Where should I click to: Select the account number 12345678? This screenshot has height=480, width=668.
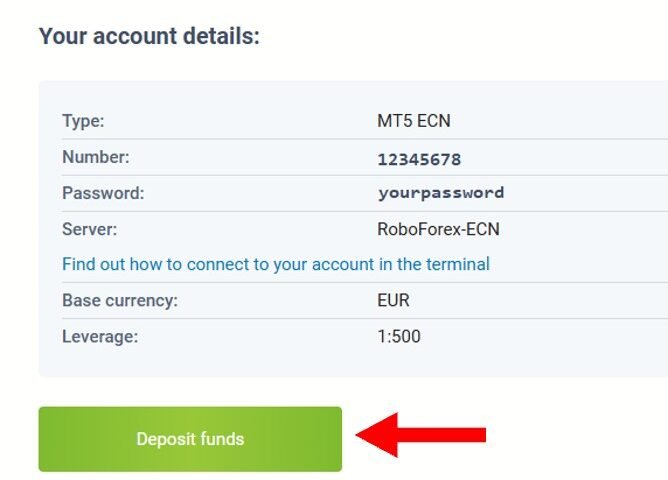(x=419, y=158)
